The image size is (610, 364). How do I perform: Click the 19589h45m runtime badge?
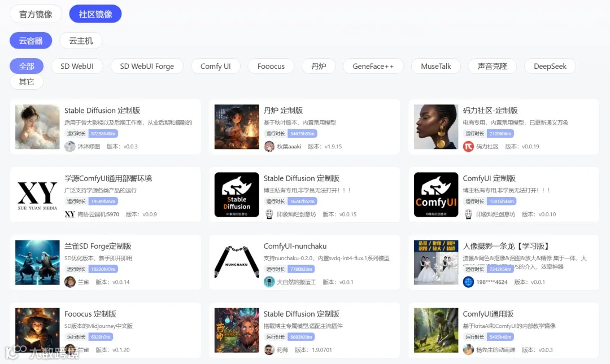tap(103, 201)
